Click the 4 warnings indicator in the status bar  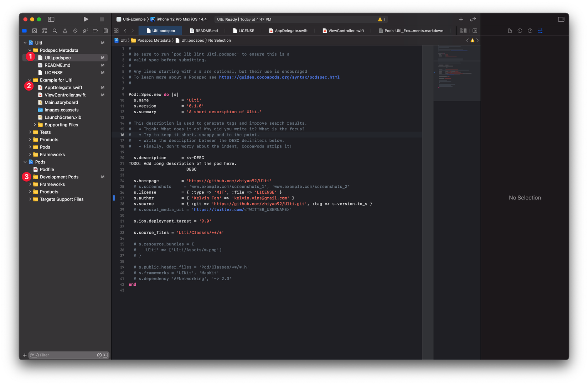pyautogui.click(x=382, y=20)
